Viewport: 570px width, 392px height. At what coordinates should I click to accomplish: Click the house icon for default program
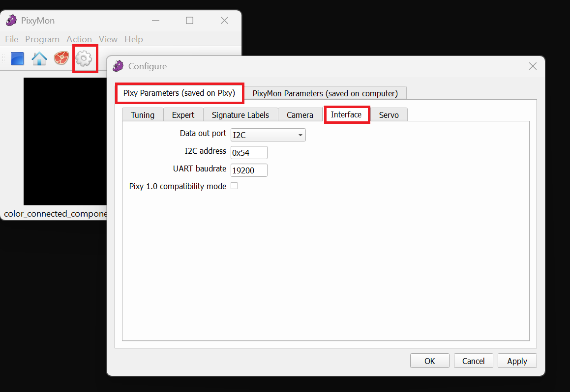39,59
